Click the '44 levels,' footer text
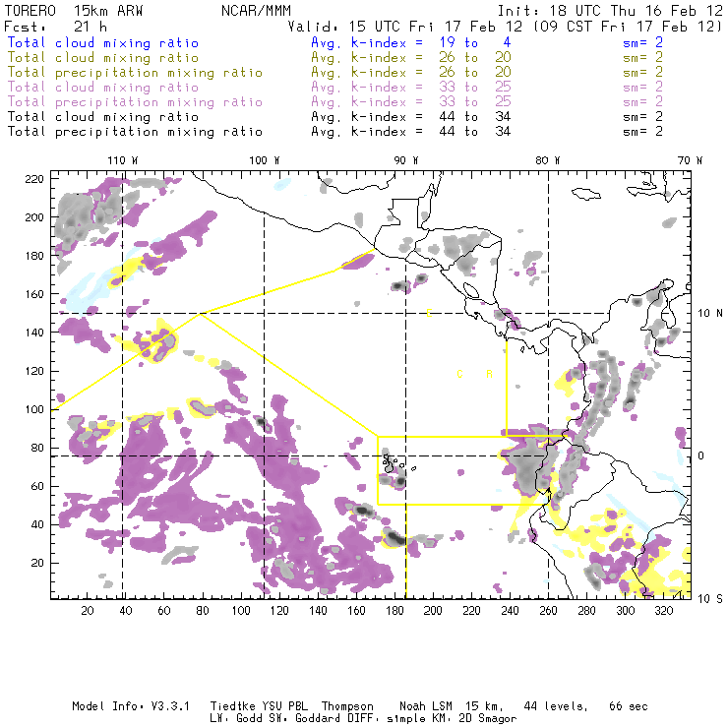 pos(556,706)
